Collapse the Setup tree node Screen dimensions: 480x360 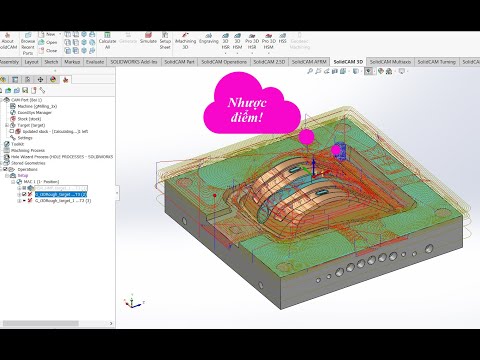7,175
